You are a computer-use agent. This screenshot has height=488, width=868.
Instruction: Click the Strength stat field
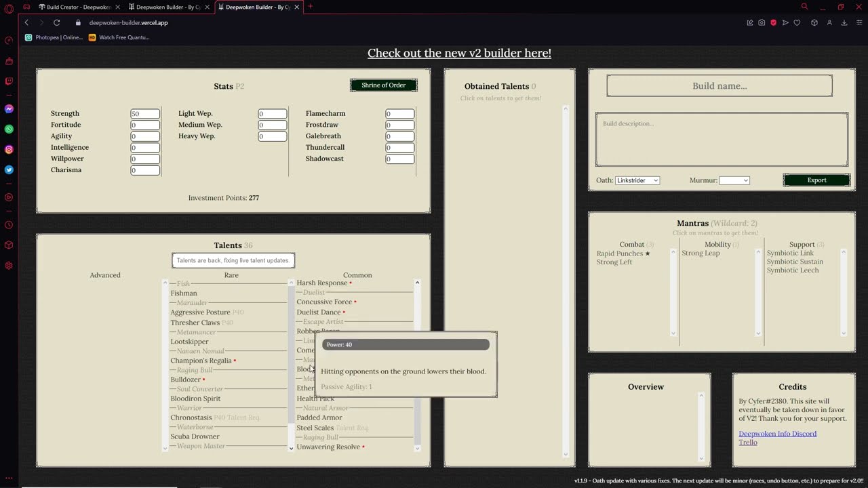pyautogui.click(x=145, y=114)
